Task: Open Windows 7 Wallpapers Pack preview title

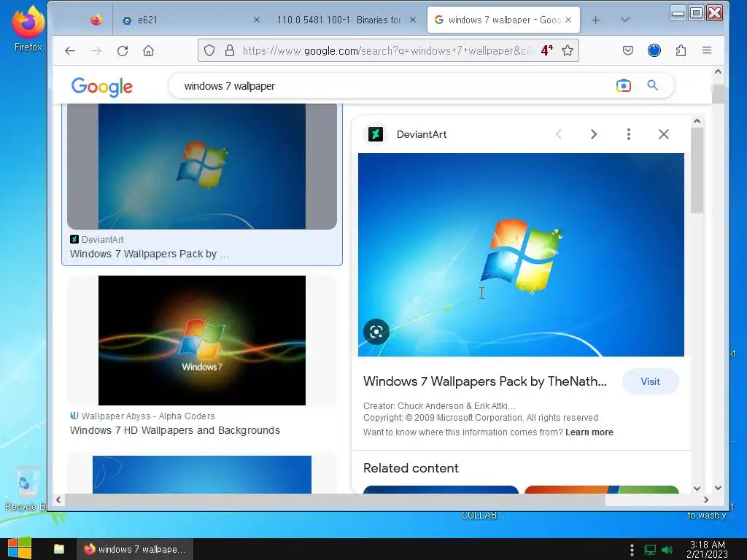Action: coord(485,381)
